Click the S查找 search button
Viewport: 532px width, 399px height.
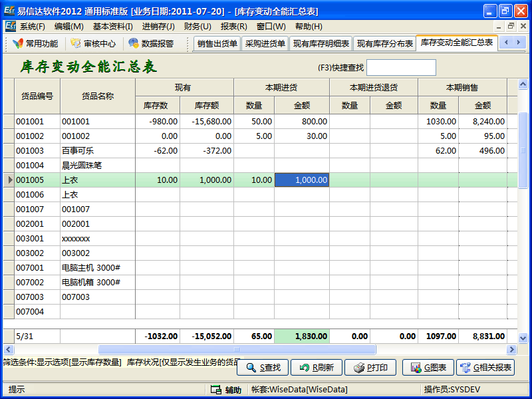point(262,367)
